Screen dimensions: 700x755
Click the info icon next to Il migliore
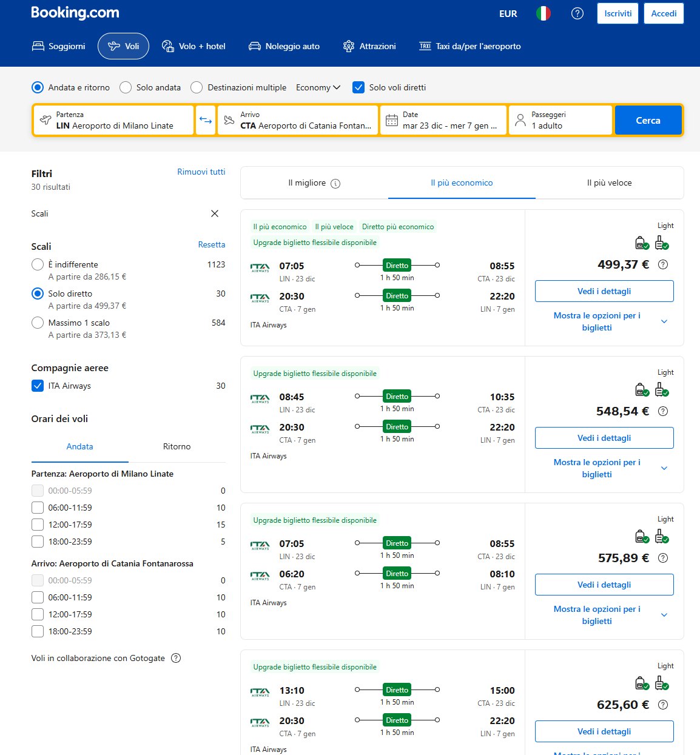pyautogui.click(x=335, y=183)
